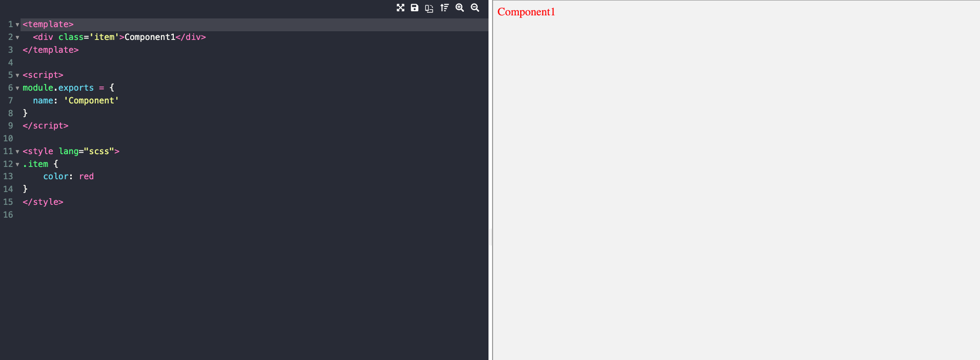Click the closing </script> tag on line 9

pos(46,125)
